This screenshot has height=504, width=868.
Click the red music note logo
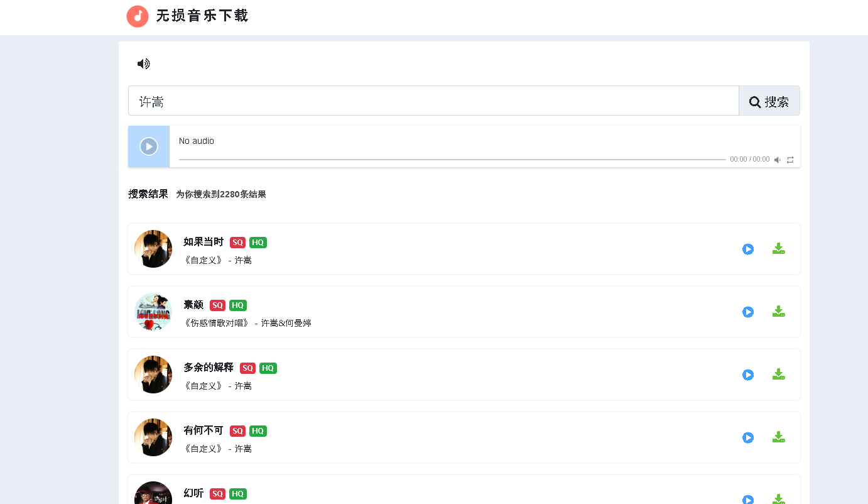tap(138, 16)
